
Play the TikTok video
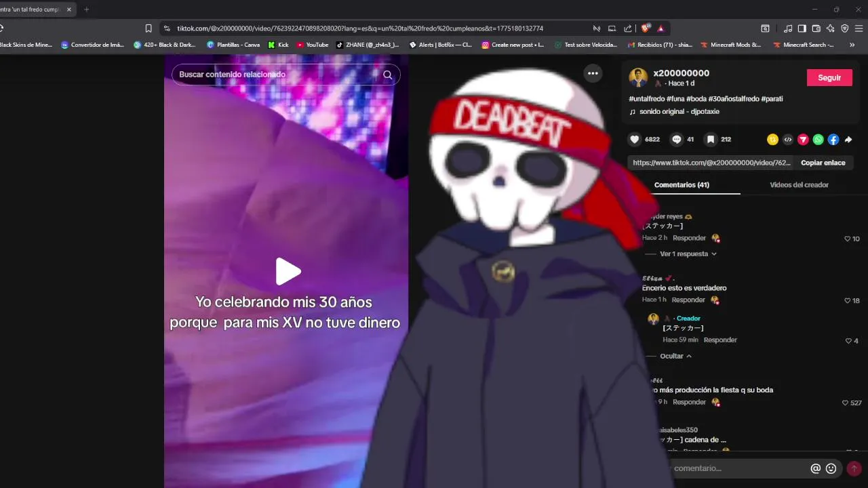288,272
